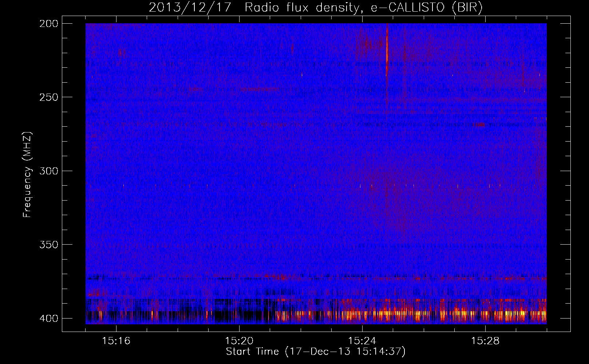Click the 15:24 time tick label
Viewport: 589px width, 364px height.
coord(362,341)
